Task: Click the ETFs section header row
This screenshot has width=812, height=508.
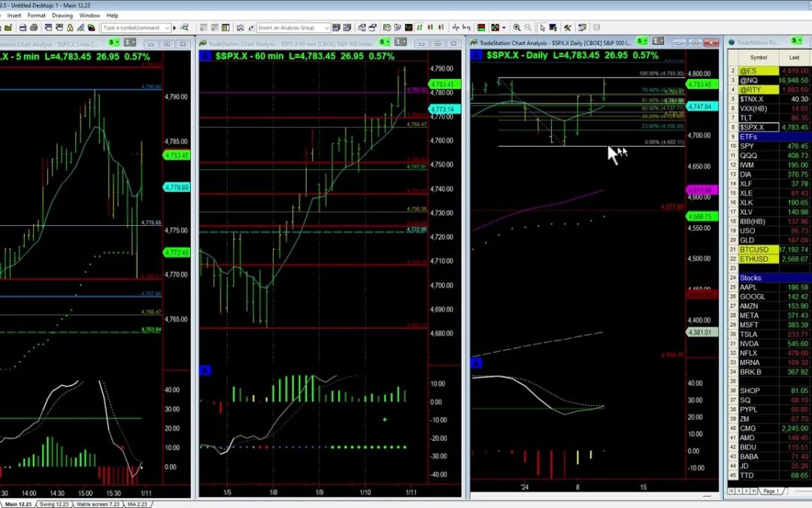Action: point(769,137)
